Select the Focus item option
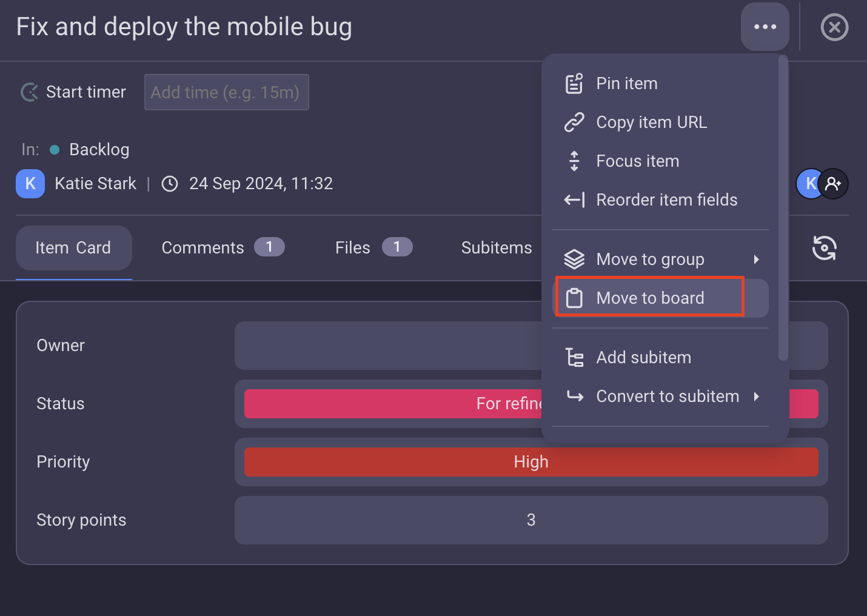Viewport: 867px width, 616px height. tap(638, 161)
